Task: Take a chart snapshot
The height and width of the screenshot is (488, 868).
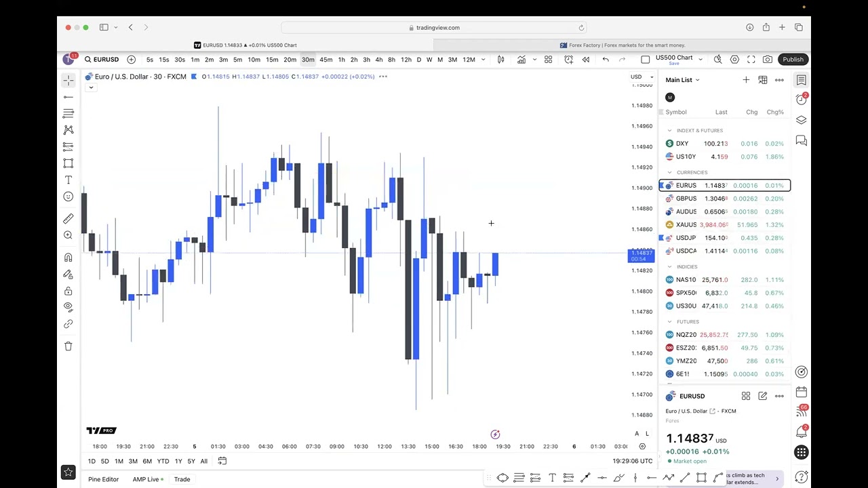Action: tap(768, 60)
